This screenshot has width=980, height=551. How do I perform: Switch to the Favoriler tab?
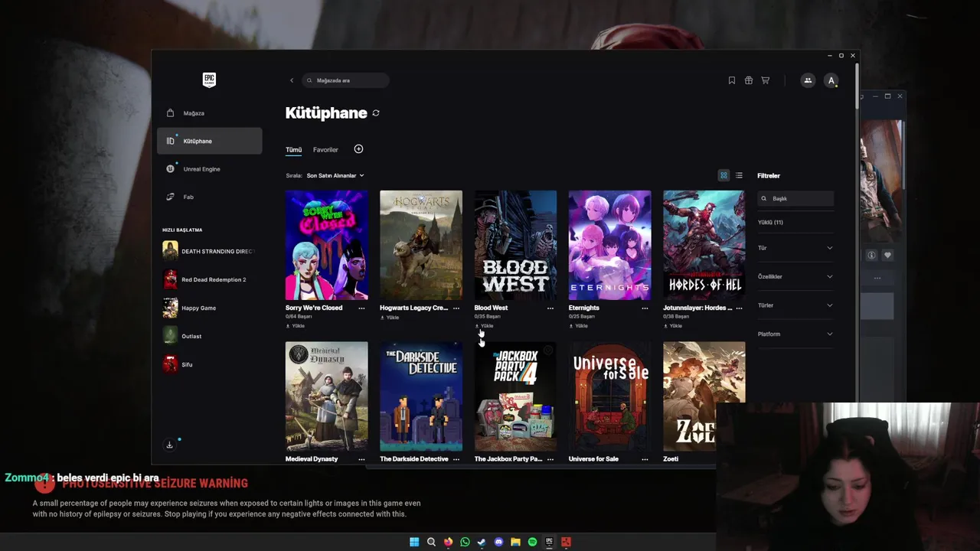coord(325,150)
